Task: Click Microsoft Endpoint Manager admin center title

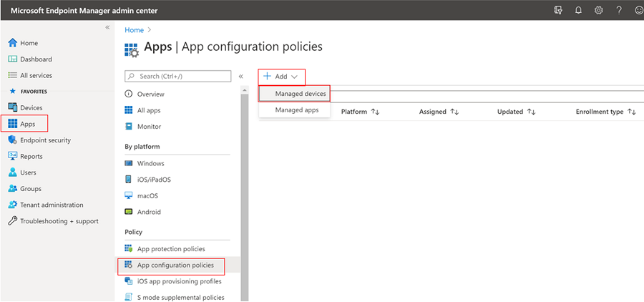Action: coord(84,10)
